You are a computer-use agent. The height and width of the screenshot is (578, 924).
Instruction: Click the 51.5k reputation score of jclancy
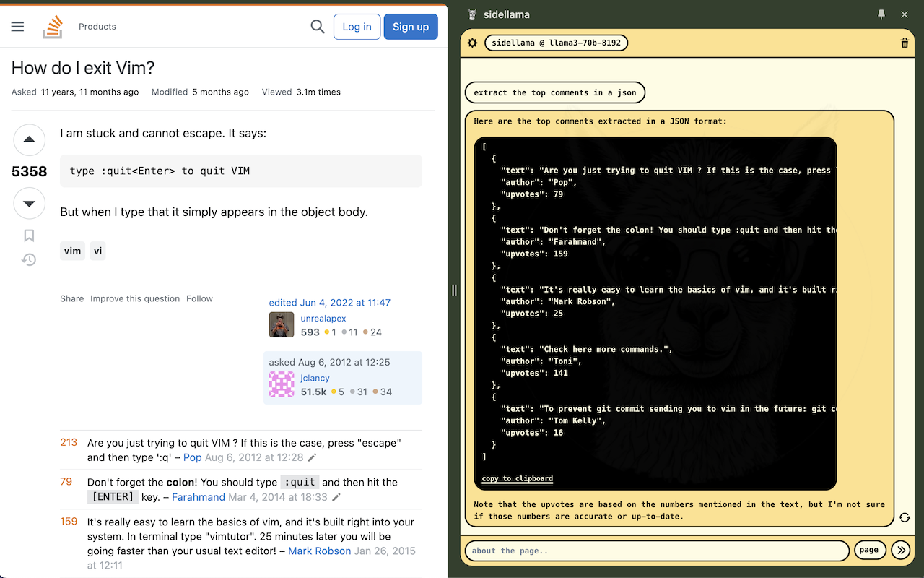coord(314,392)
